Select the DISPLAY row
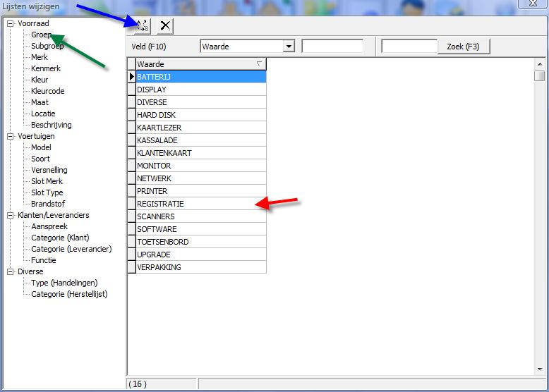 (201, 90)
